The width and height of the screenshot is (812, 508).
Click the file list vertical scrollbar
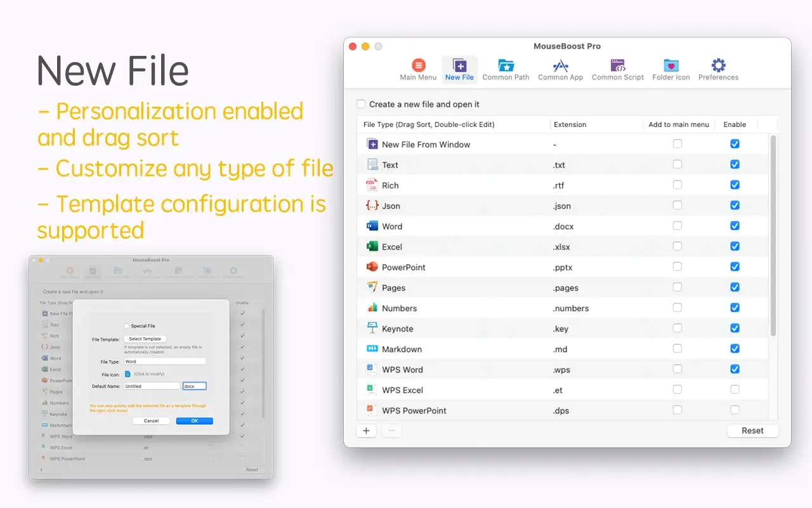773,235
